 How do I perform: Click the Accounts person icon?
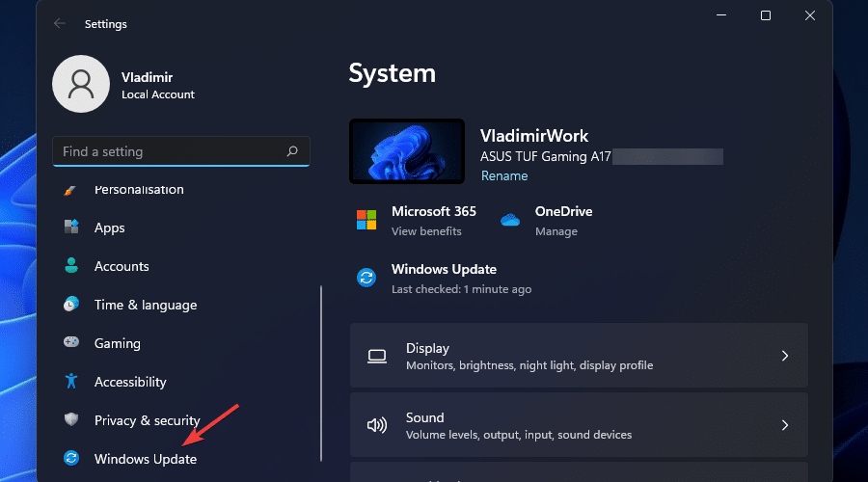click(x=71, y=266)
